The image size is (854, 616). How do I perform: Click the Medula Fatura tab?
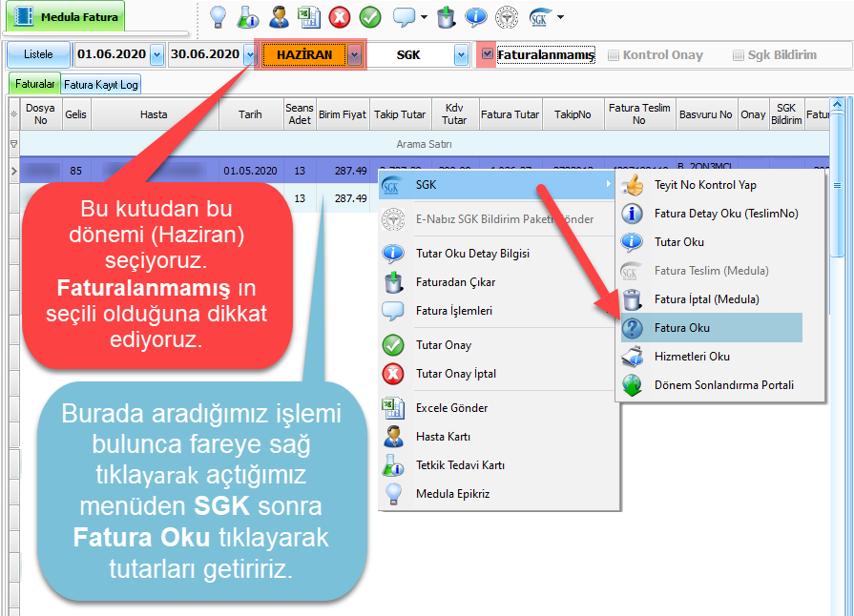65,17
